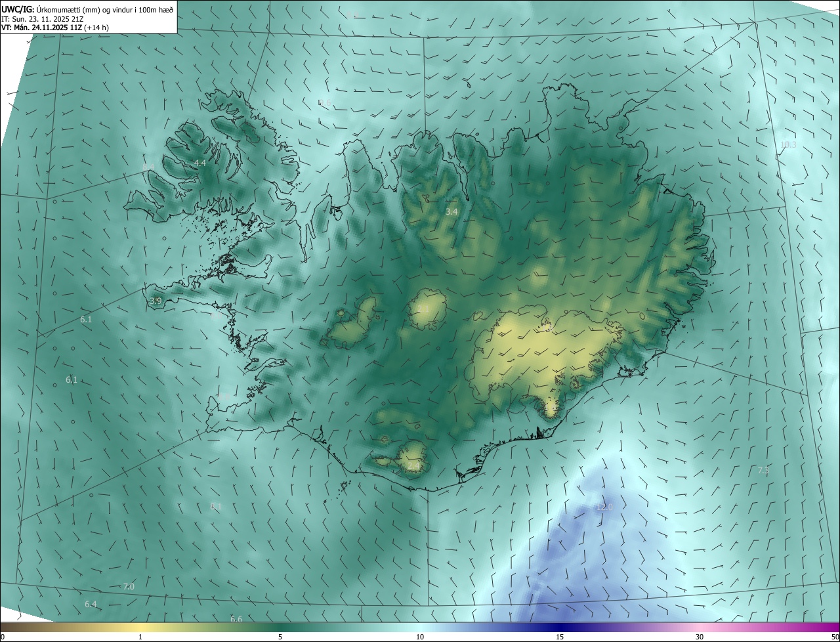Click the 8.1 value southwest of Iceland
The width and height of the screenshot is (840, 642).
(216, 507)
